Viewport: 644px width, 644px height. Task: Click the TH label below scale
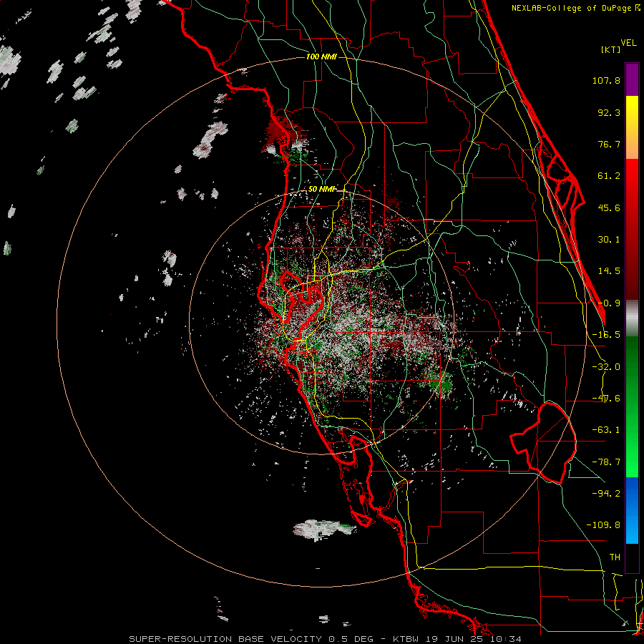(x=615, y=557)
